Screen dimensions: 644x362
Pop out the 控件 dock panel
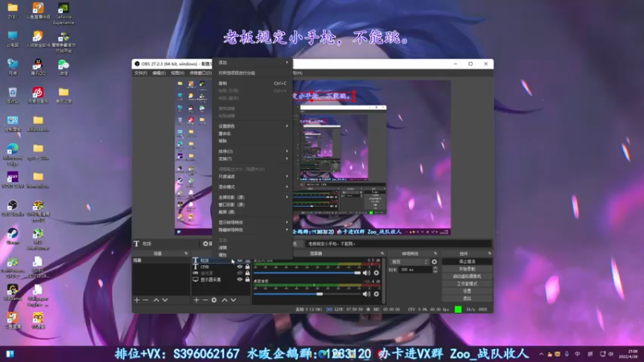tap(489, 253)
